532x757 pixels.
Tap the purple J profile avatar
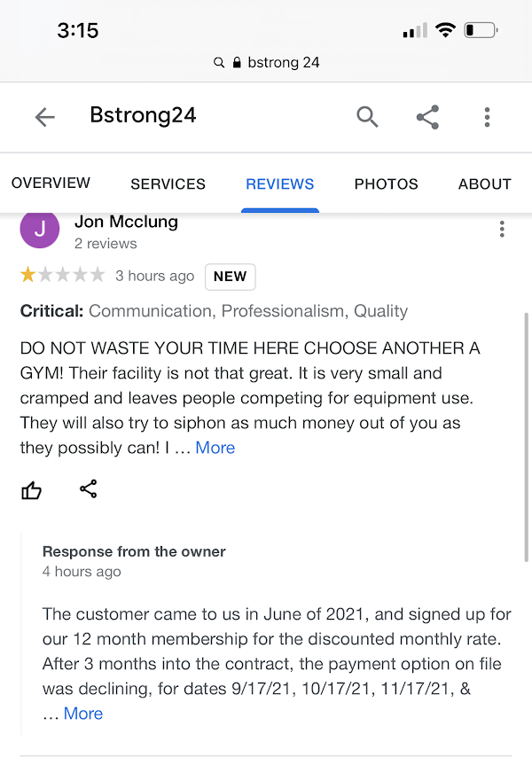[39, 230]
